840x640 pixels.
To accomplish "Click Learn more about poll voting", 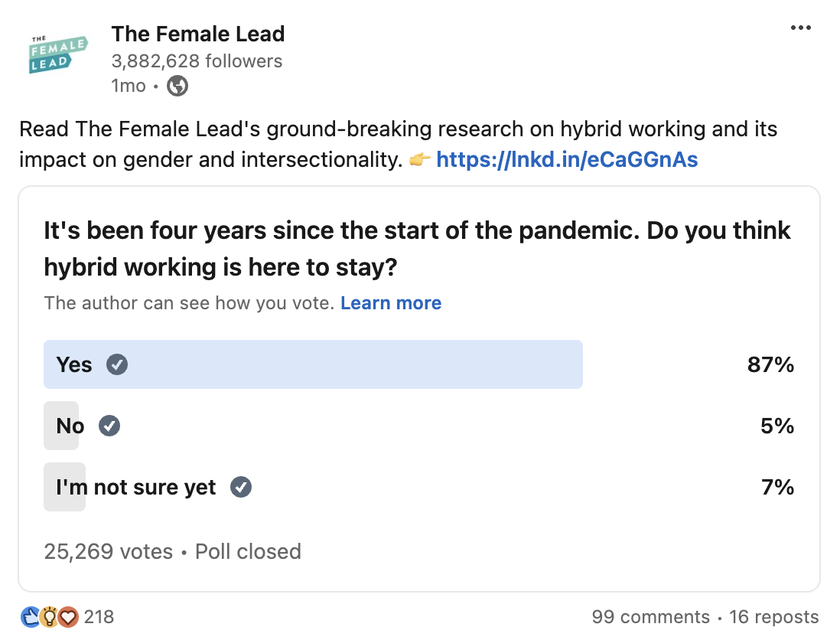I will [x=390, y=303].
